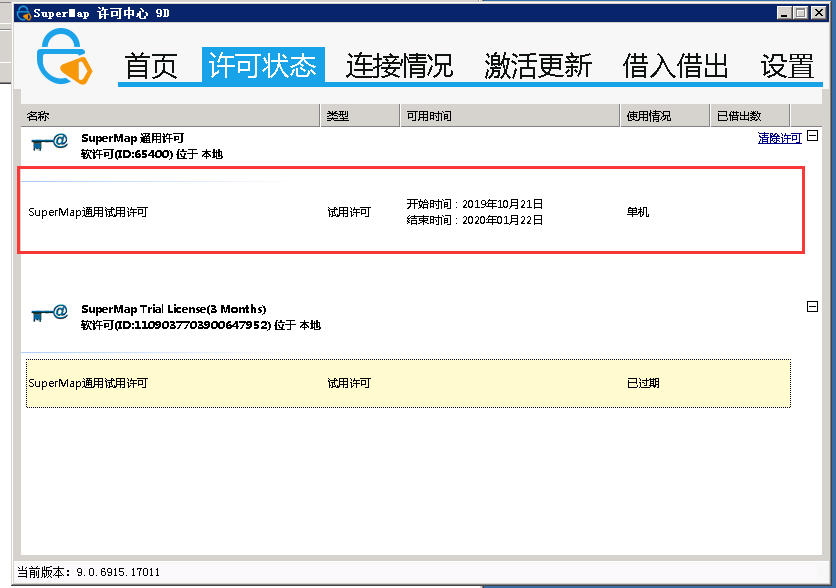Click the 已过期 status text

643,383
